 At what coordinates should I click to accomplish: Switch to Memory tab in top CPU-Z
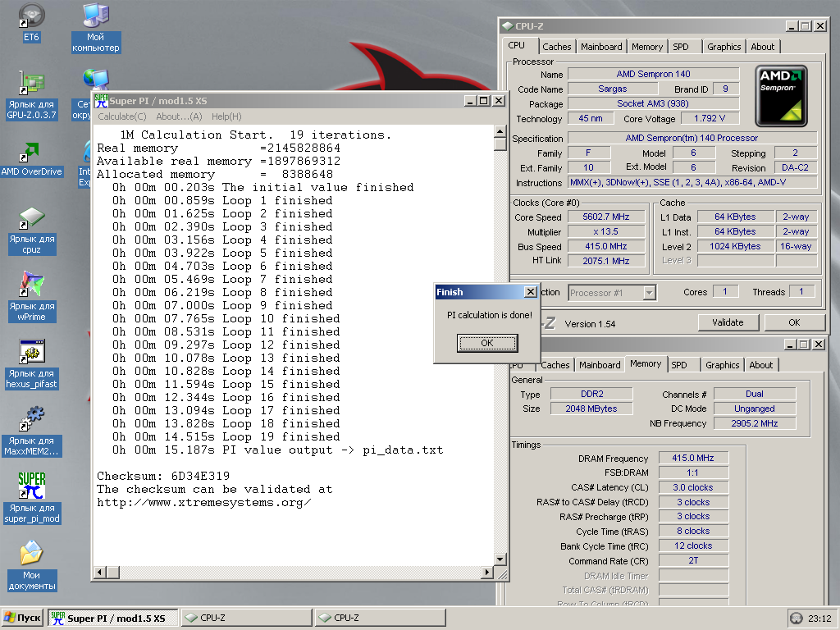click(647, 47)
